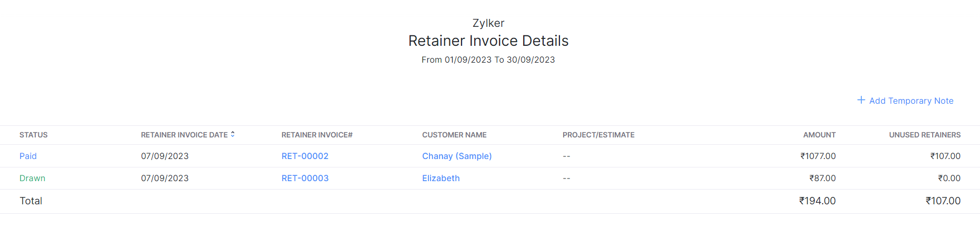Sort by the Status column header
The height and width of the screenshot is (228, 980).
(x=34, y=135)
